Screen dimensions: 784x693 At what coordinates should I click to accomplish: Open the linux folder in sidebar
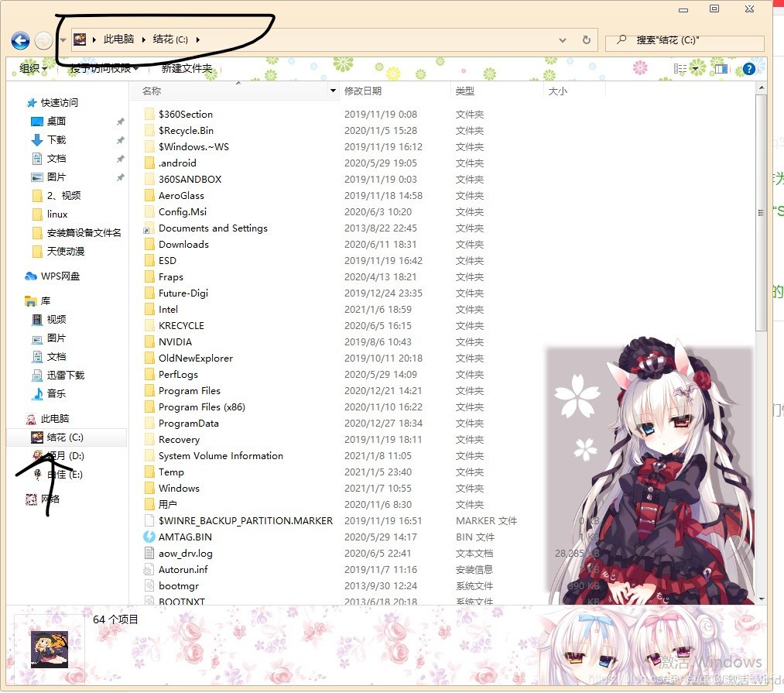tap(57, 214)
